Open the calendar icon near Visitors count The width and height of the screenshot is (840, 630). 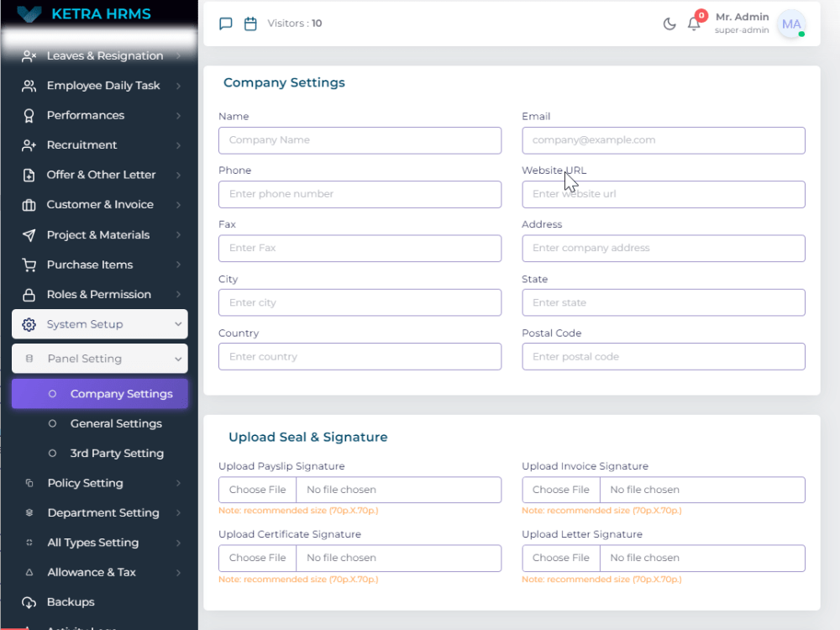(250, 24)
